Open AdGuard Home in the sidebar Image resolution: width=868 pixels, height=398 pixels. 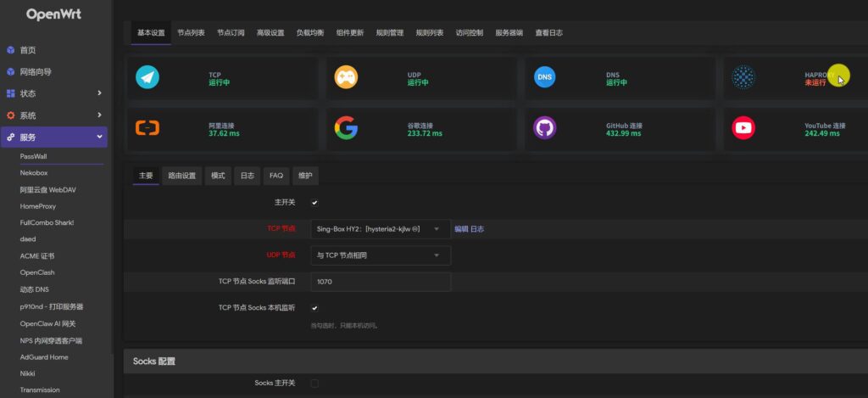tap(44, 357)
